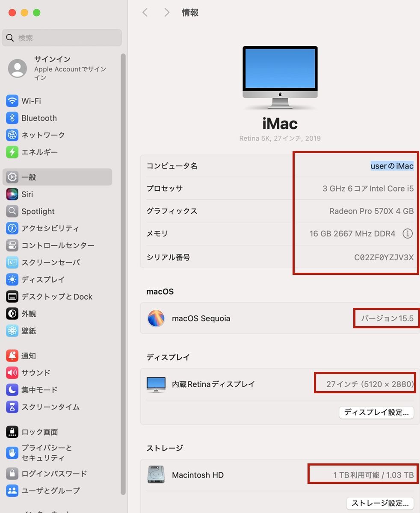Click the ストレージ section heading
Viewport: 420px width, 513px height.
pos(165,448)
